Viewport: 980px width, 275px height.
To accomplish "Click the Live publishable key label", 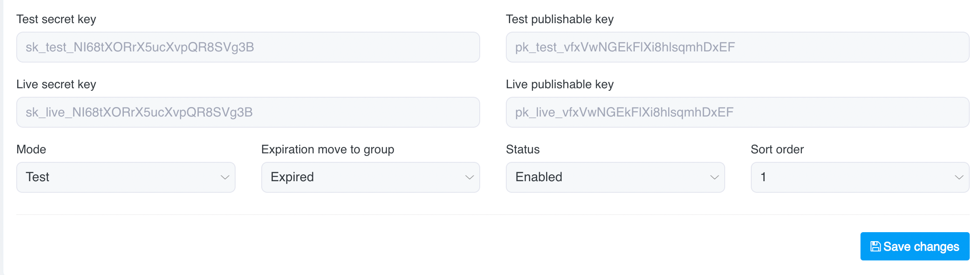I will tap(559, 84).
